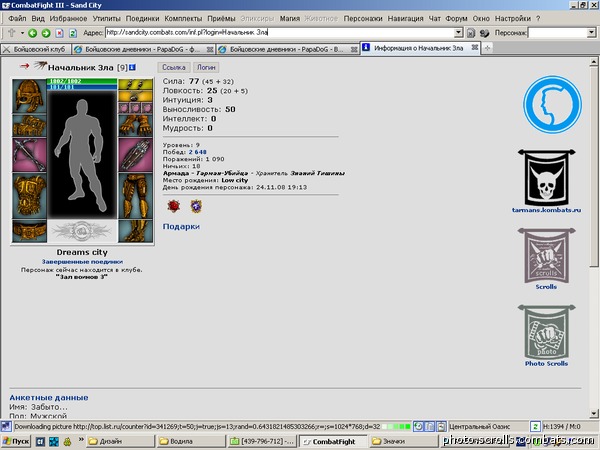
Task: Expand the taskbar quick launch chevron
Action: (81, 439)
